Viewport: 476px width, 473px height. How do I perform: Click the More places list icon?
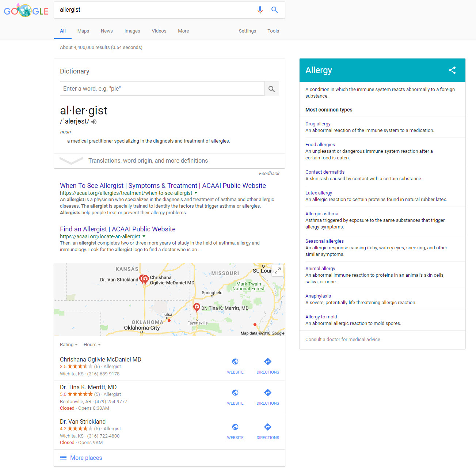coord(63,458)
